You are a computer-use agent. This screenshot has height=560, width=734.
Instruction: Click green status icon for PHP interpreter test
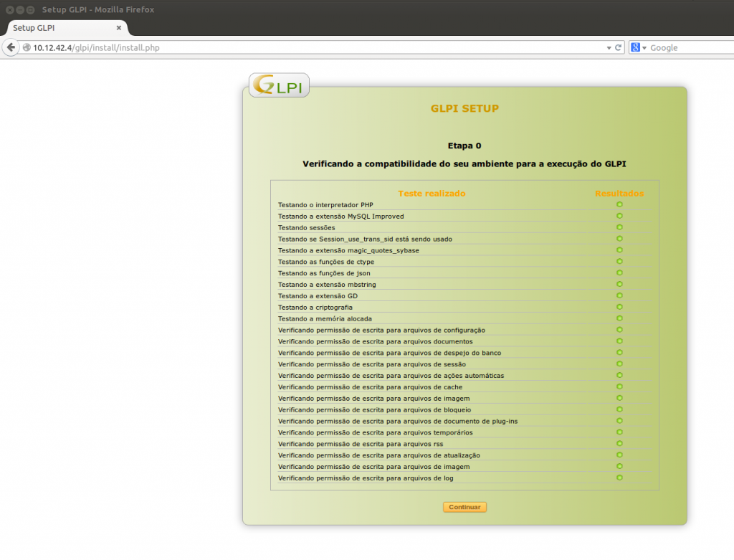click(x=619, y=204)
